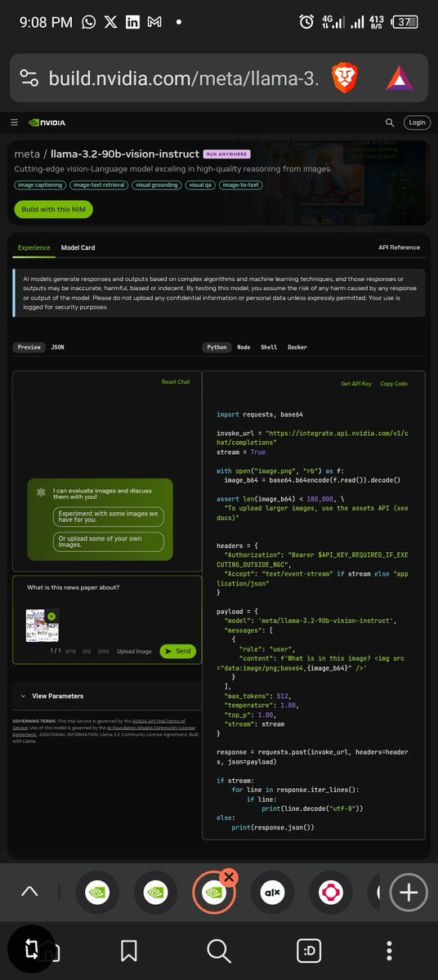This screenshot has height=980, width=438.
Task: Expand View Parameters section
Action: click(107, 696)
